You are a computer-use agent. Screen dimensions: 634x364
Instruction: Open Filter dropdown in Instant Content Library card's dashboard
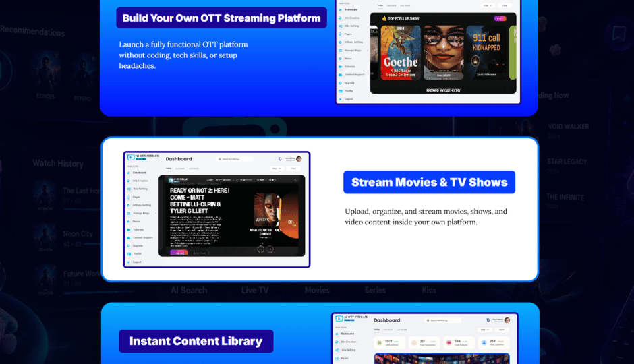[x=484, y=330]
